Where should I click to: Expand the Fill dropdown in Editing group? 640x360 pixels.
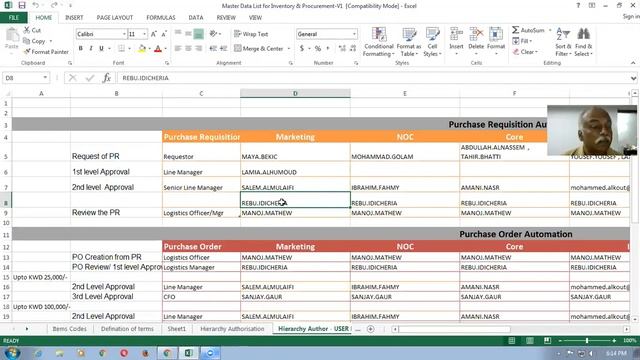531,41
